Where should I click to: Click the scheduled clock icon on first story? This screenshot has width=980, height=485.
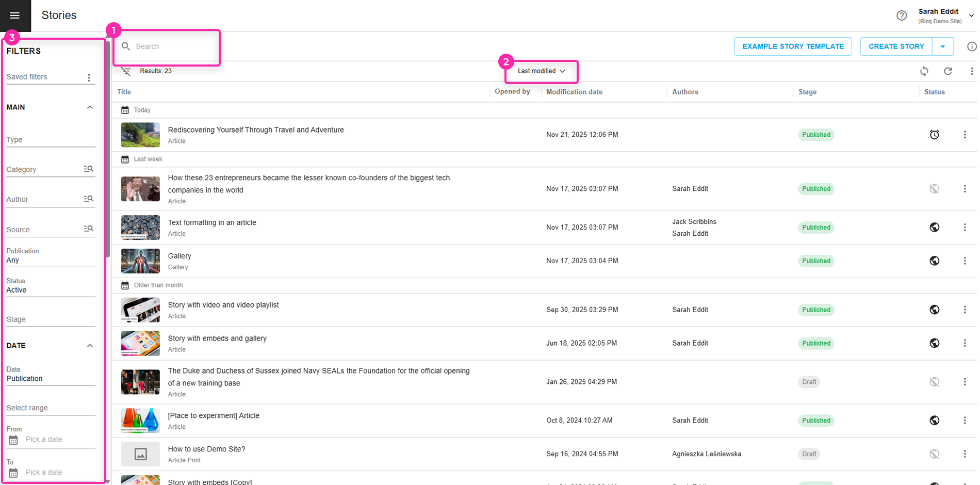coord(934,135)
